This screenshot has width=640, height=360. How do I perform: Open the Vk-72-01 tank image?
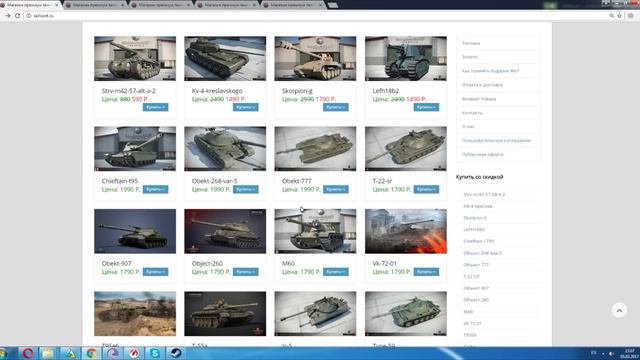[406, 231]
